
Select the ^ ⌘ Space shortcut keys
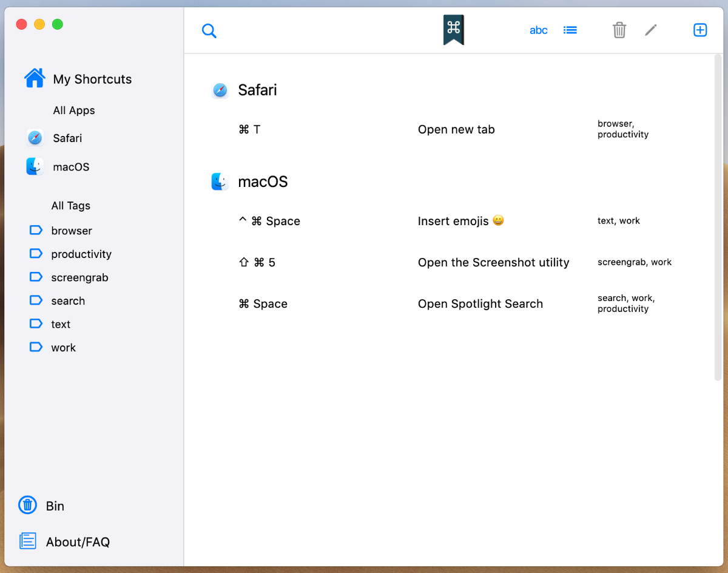[269, 221]
